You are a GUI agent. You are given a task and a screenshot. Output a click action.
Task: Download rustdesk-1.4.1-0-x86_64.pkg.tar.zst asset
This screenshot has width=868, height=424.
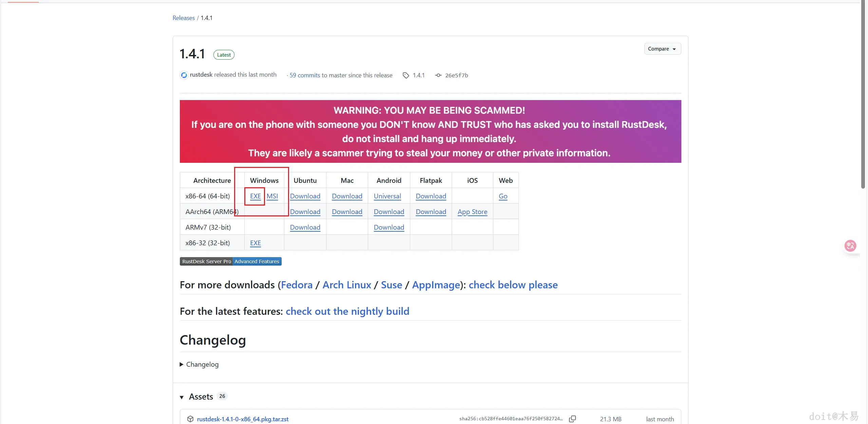tap(243, 419)
